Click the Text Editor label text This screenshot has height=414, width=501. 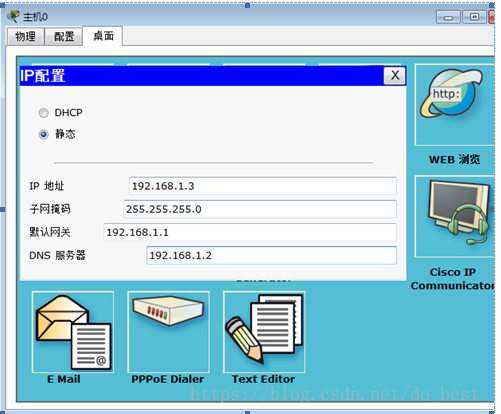(263, 379)
